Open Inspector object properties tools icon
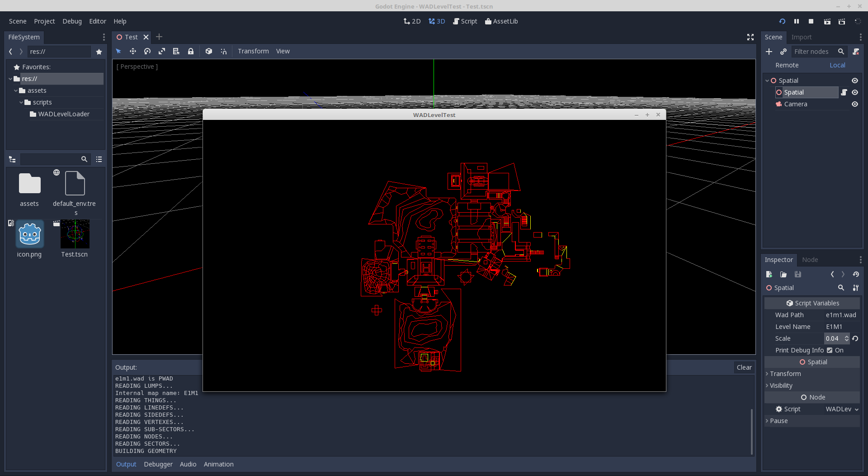 click(856, 288)
